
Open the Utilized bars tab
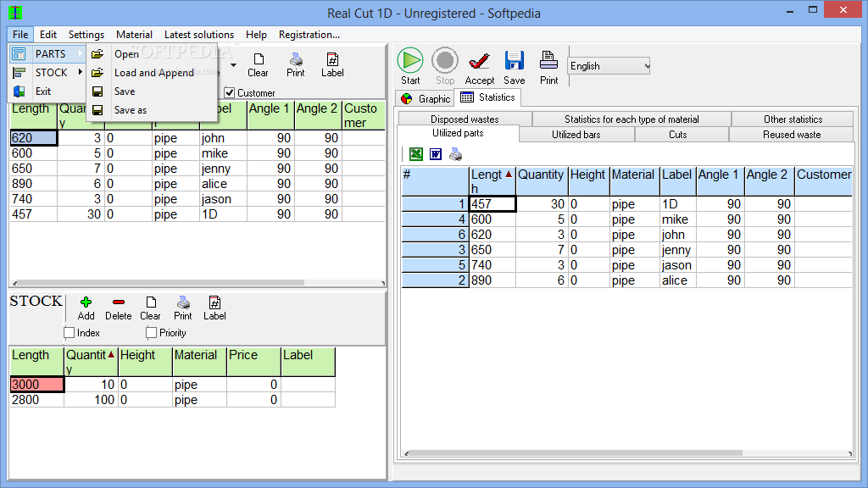[576, 135]
